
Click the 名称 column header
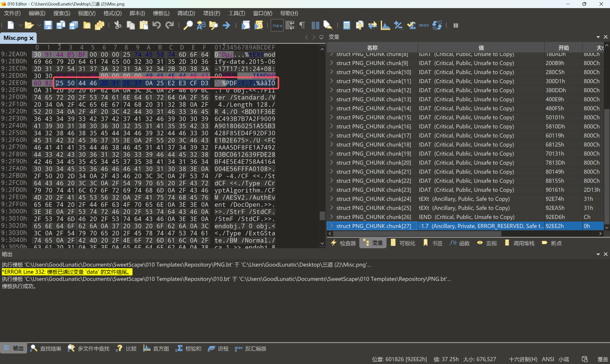(372, 48)
